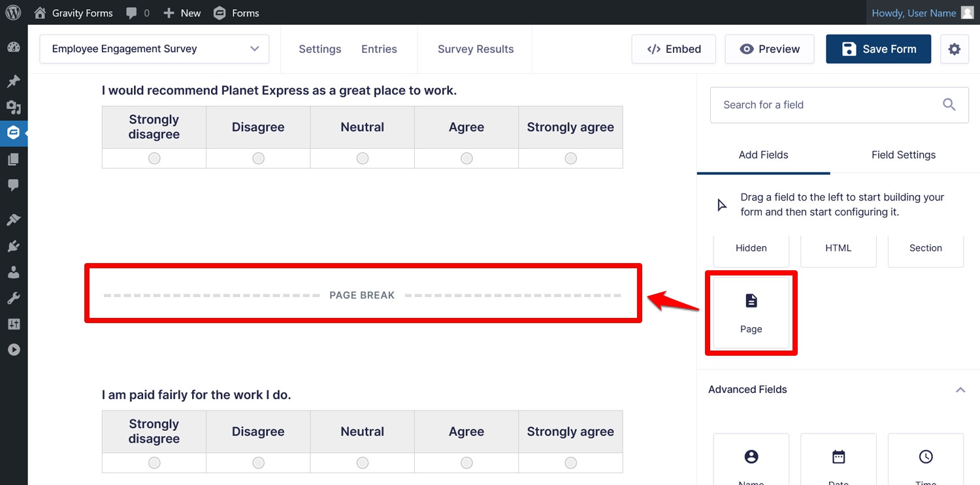Select Disagree for the recommend Planet Express question

[x=258, y=159]
